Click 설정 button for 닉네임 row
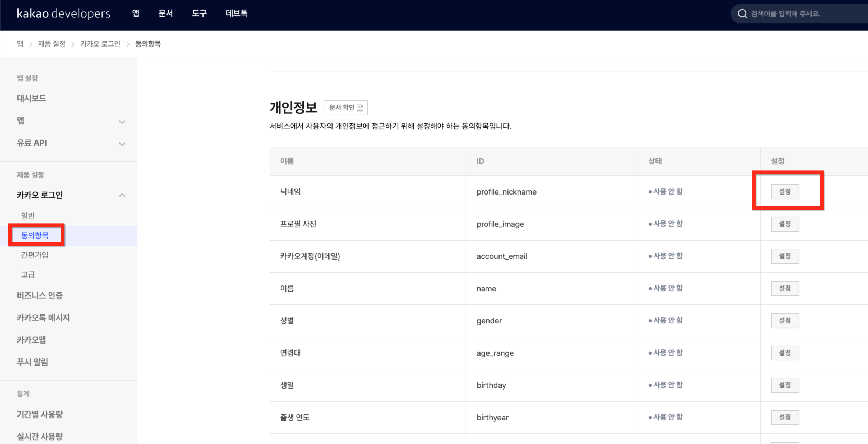This screenshot has height=444, width=868. 784,192
